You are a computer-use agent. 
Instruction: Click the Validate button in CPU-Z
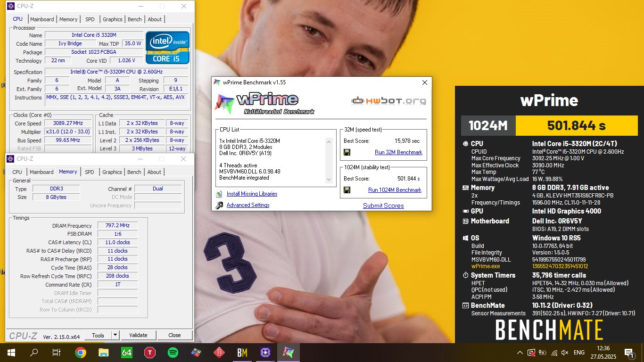coord(138,335)
